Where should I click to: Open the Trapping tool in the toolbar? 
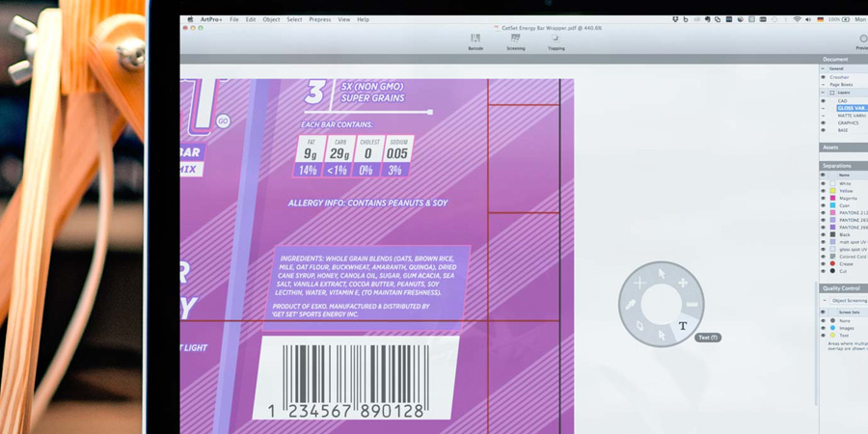(556, 42)
